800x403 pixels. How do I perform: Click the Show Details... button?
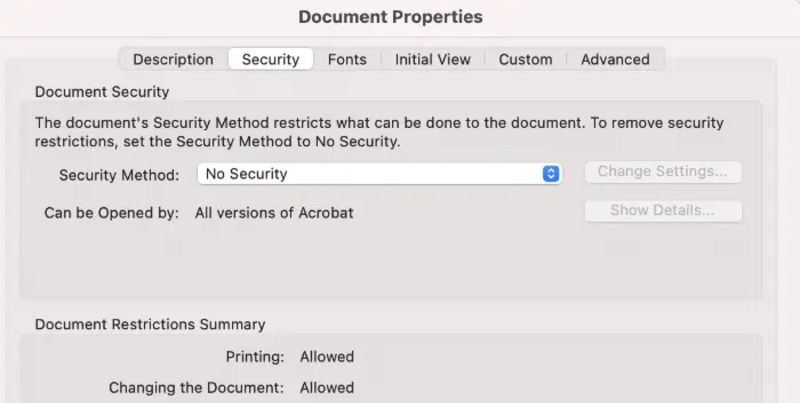tap(663, 211)
